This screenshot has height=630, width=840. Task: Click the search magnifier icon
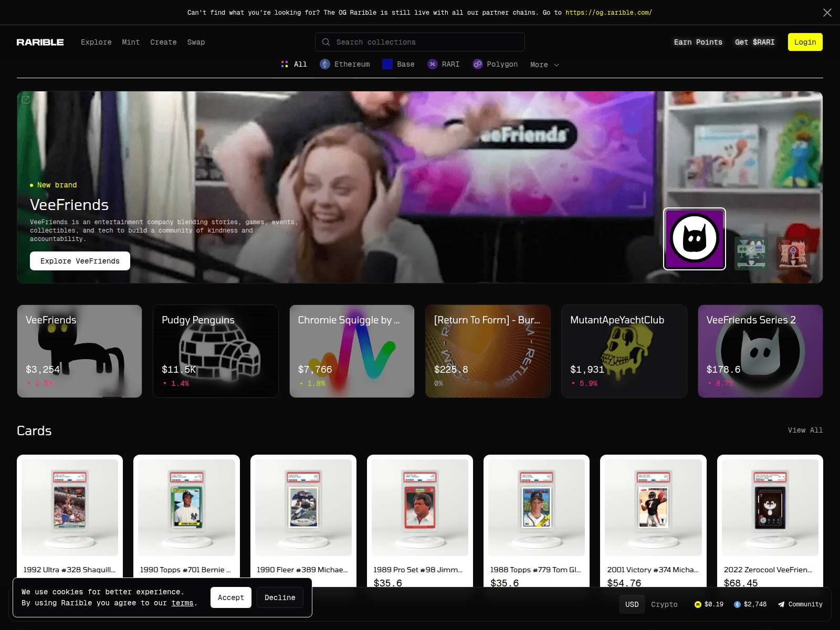pyautogui.click(x=326, y=42)
